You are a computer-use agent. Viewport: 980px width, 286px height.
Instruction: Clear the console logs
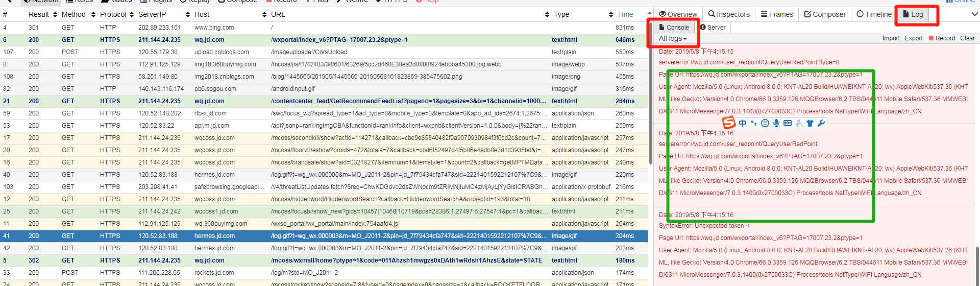[x=967, y=38]
